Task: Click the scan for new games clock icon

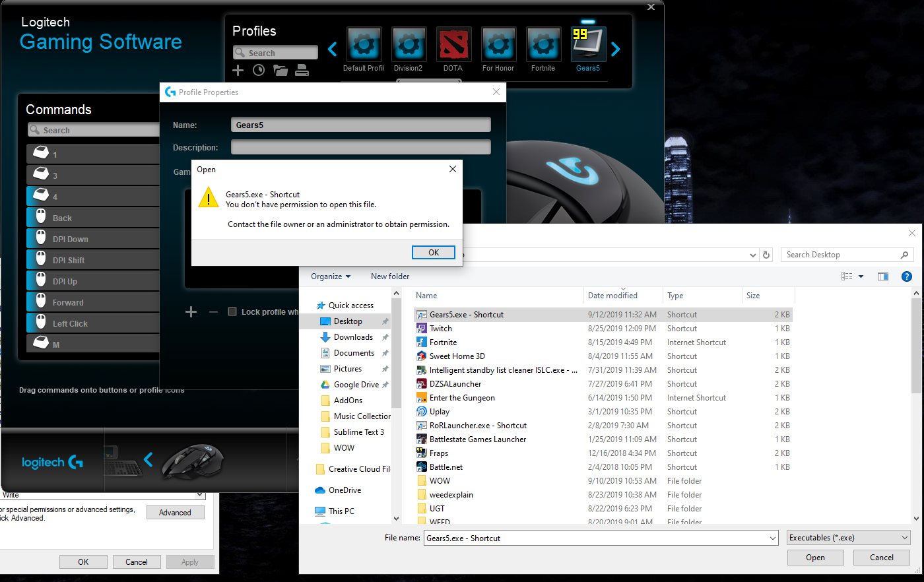Action: point(259,70)
